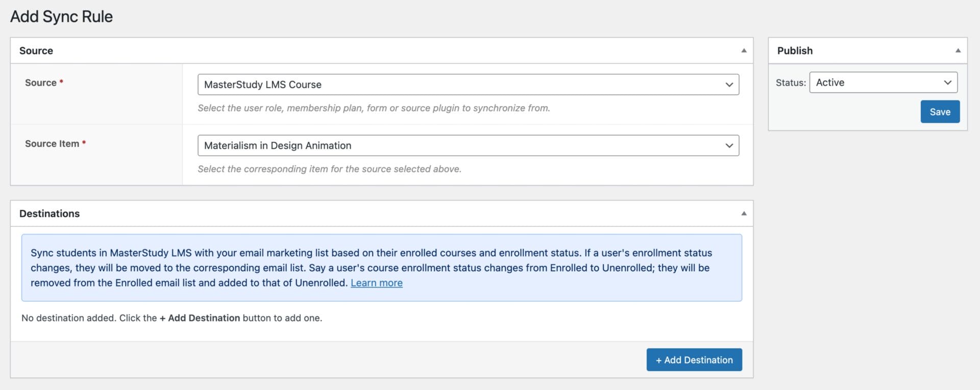Image resolution: width=980 pixels, height=390 pixels.
Task: Click the Destinations panel heading
Action: (50, 214)
